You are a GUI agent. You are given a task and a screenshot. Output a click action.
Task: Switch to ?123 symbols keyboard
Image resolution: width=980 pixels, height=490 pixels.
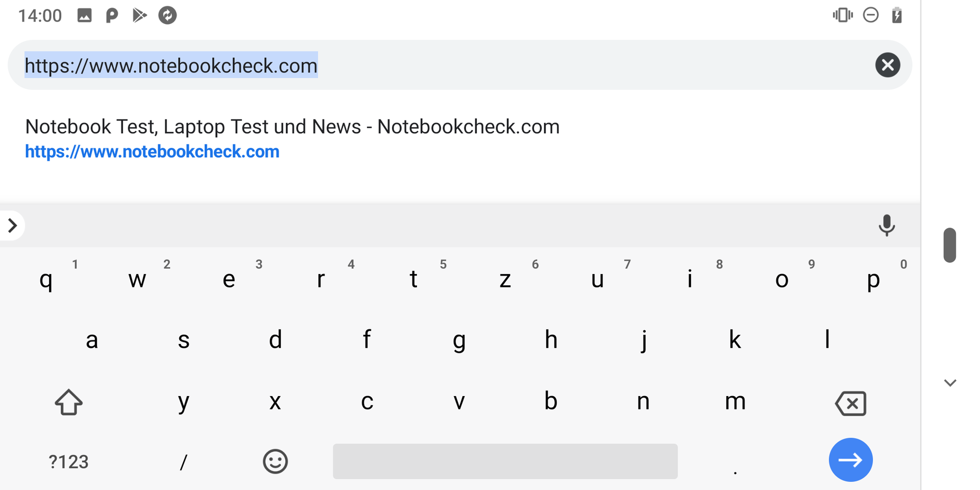68,461
